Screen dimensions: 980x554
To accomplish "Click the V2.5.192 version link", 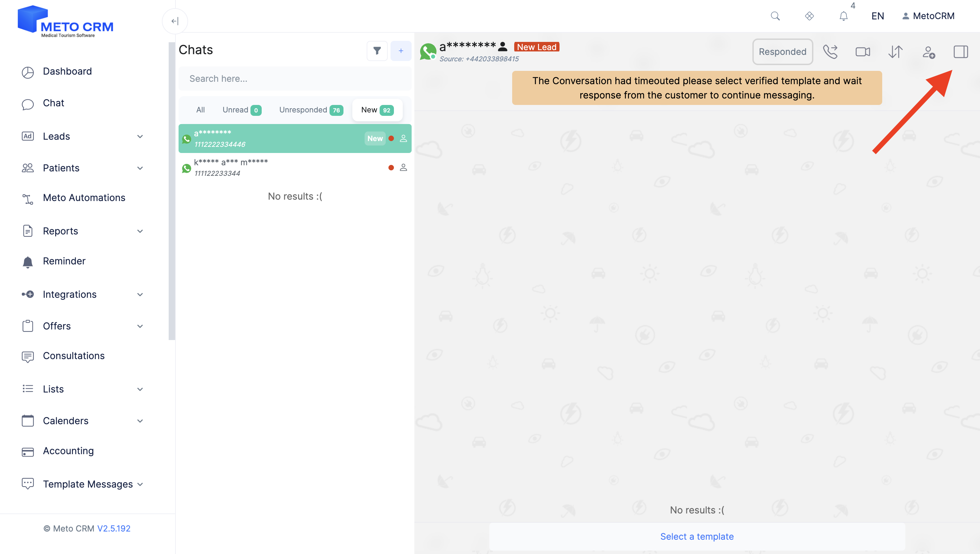I will pyautogui.click(x=114, y=528).
